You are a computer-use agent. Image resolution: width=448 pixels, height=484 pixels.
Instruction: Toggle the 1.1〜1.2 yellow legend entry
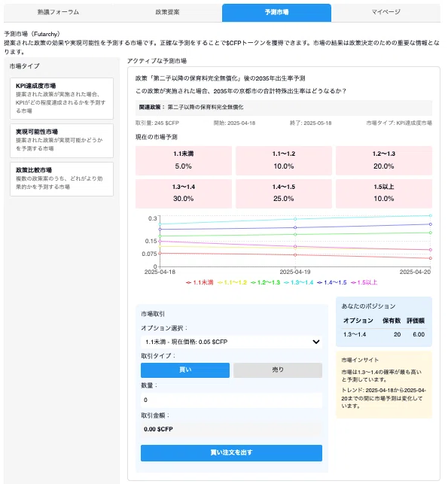(232, 282)
